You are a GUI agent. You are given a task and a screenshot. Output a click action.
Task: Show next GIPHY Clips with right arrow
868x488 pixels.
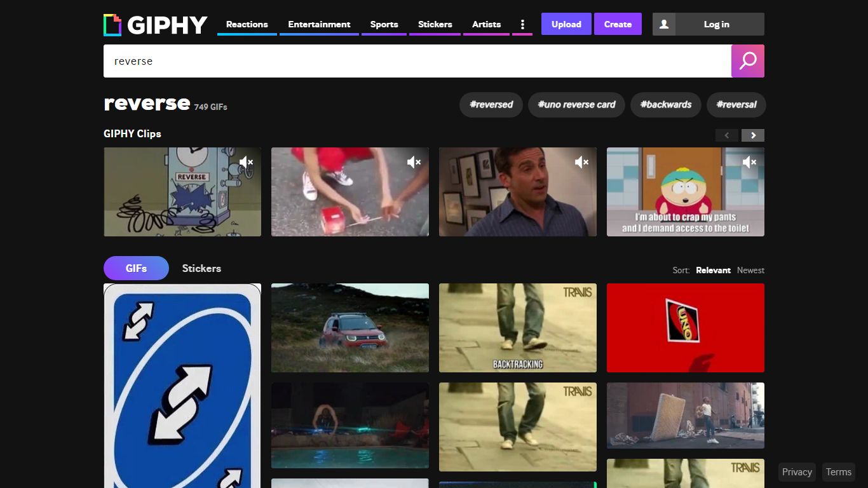[x=753, y=135]
